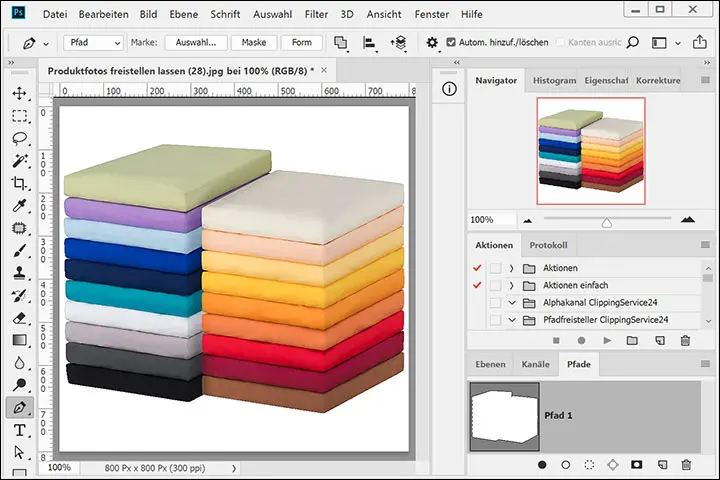Open the Pfad mode dropdown
Screen dimensions: 720x480
pyautogui.click(x=94, y=43)
